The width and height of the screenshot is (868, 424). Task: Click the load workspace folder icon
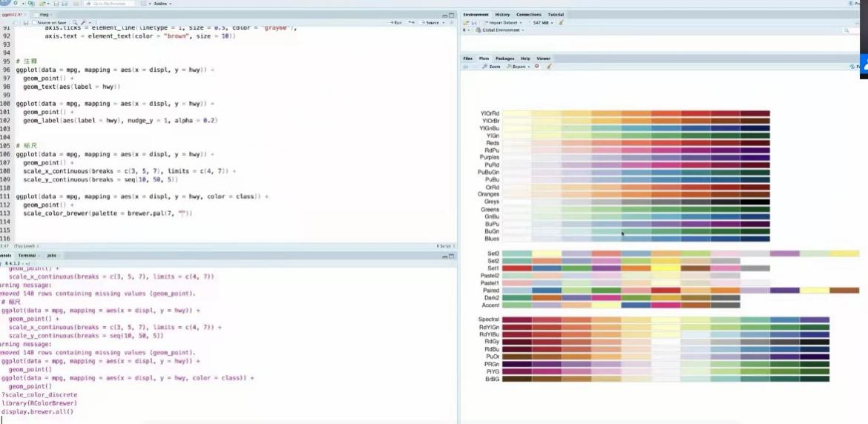[x=466, y=22]
